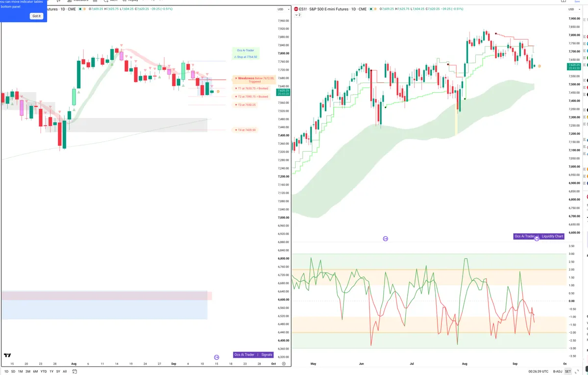
Task: Select the YTD time range
Action: [44, 372]
